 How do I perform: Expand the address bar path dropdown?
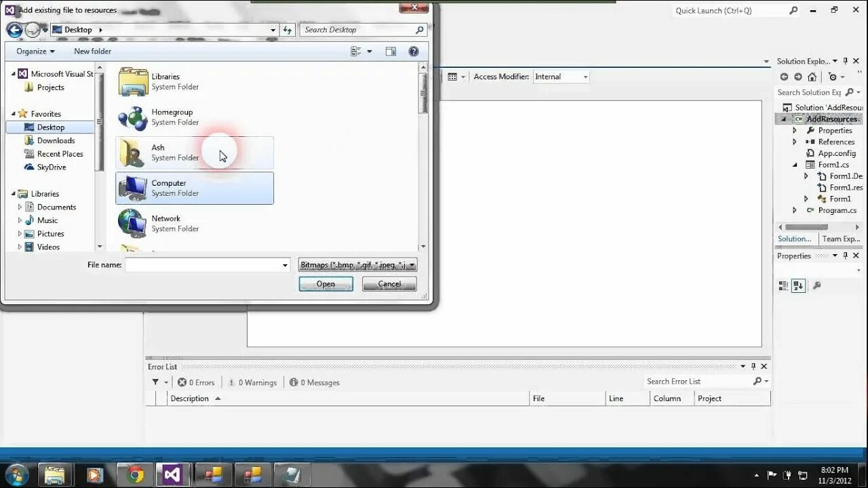pos(273,30)
